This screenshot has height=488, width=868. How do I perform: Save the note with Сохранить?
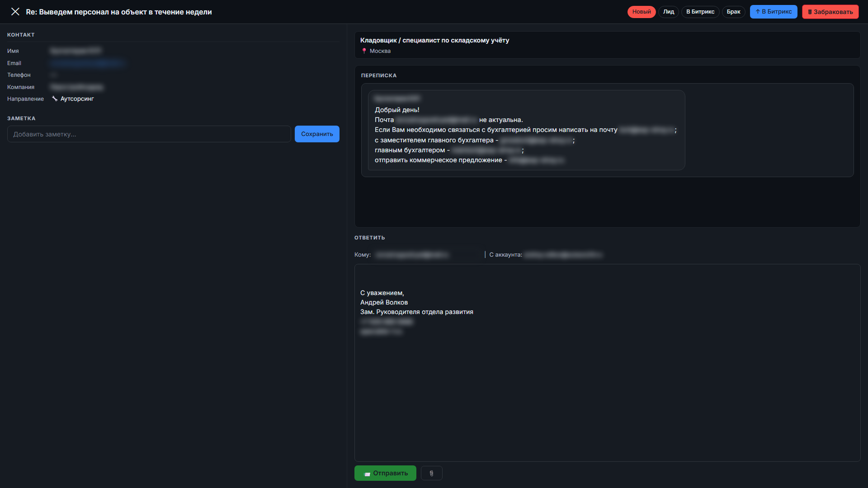pos(317,134)
